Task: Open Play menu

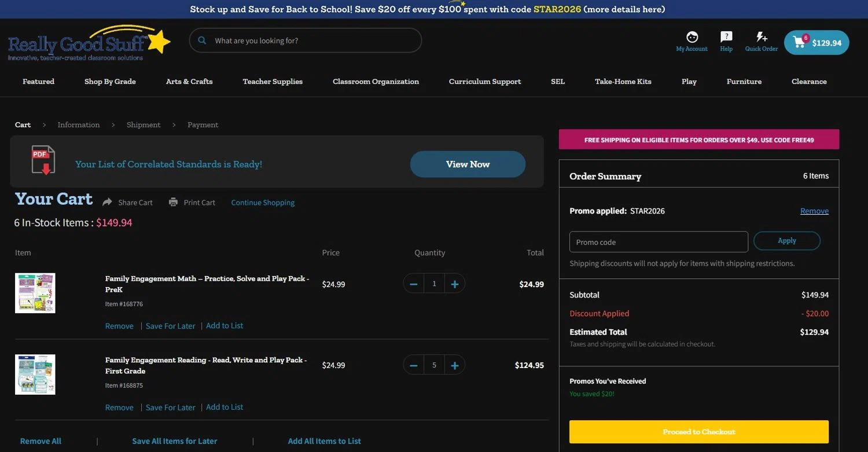Action: tap(689, 82)
